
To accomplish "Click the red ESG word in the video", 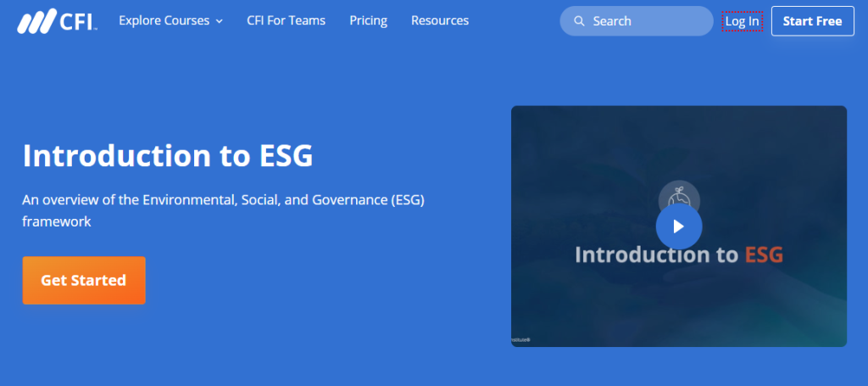I will click(x=763, y=255).
